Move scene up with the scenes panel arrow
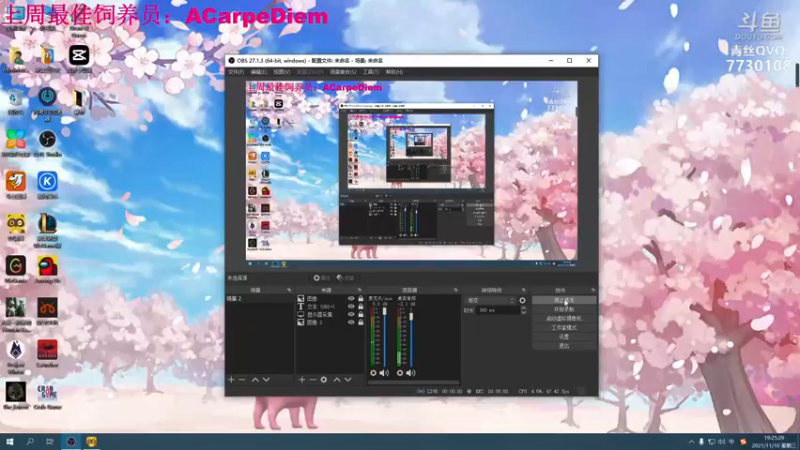Image resolution: width=800 pixels, height=450 pixels. tap(255, 380)
